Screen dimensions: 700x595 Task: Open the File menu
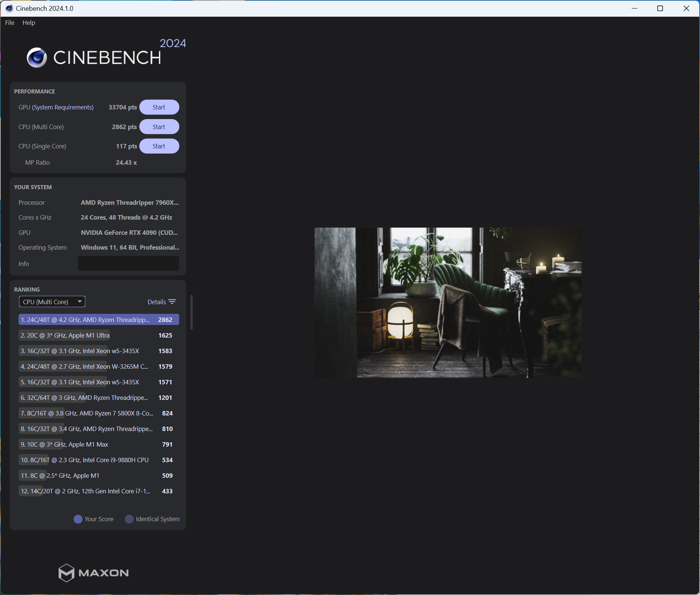pyautogui.click(x=10, y=23)
